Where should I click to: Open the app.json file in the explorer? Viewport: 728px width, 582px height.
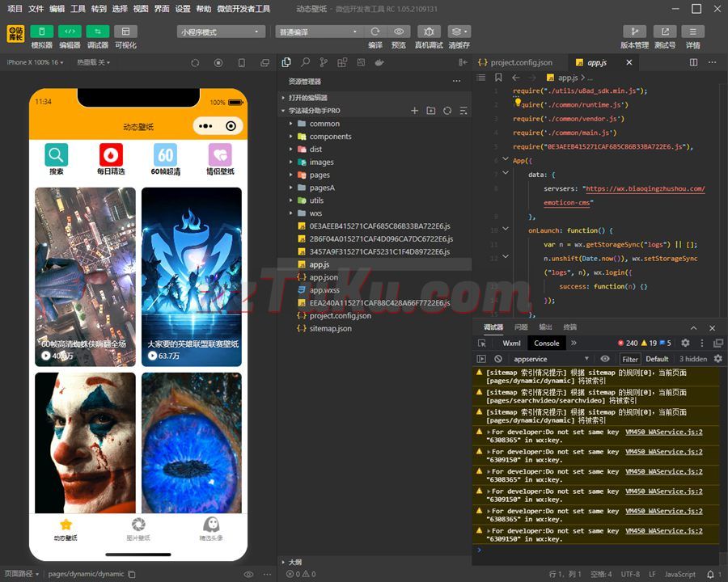click(324, 277)
